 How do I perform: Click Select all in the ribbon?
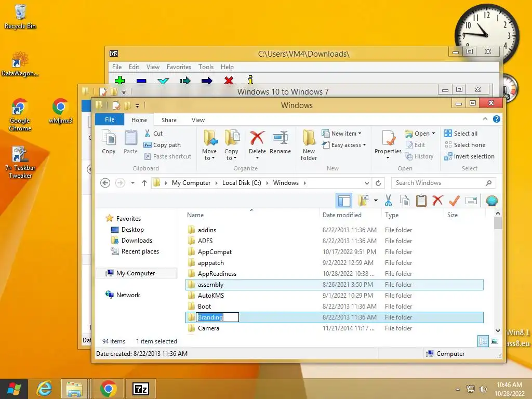461,134
